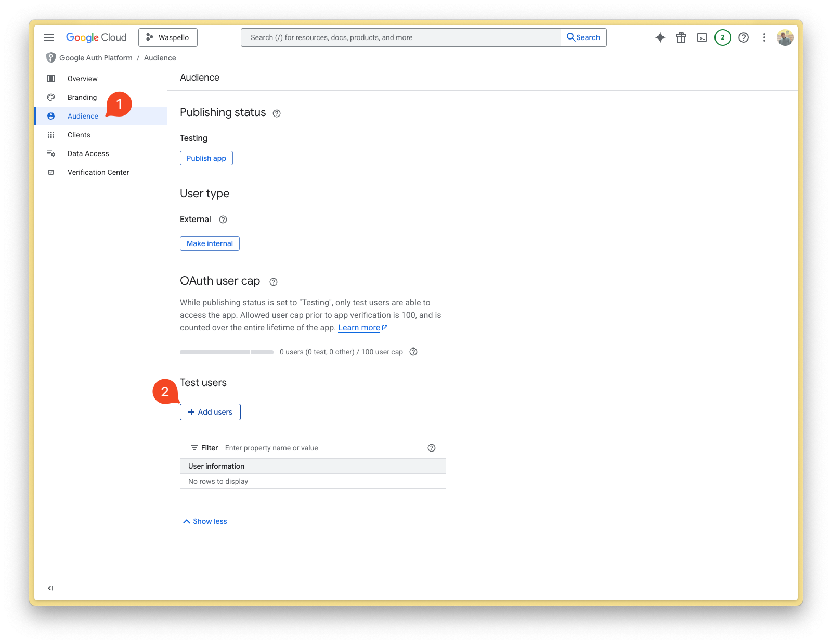Image resolution: width=832 pixels, height=644 pixels.
Task: Open the Waspello project selector dropdown
Action: [167, 37]
